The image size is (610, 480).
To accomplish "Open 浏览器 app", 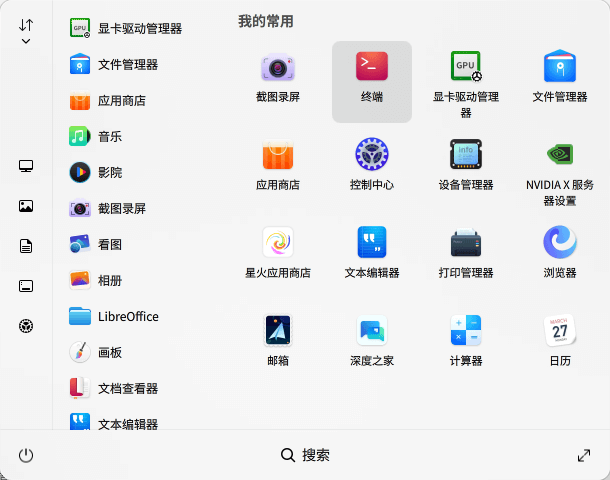I will pos(560,253).
